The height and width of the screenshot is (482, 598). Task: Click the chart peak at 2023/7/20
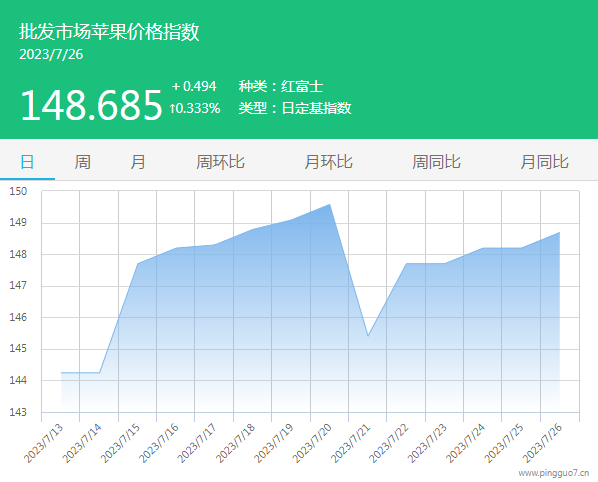click(330, 204)
